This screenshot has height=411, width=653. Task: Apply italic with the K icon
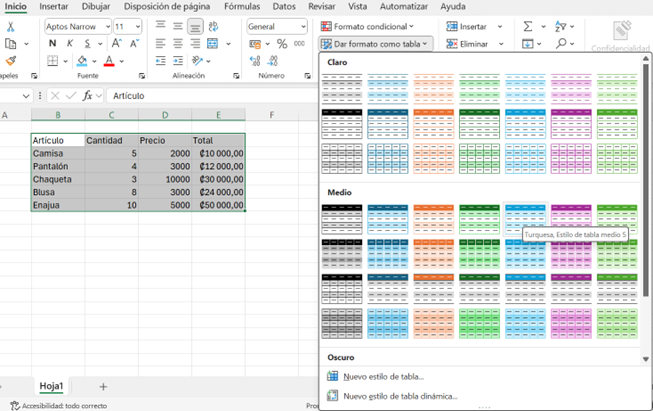point(70,44)
